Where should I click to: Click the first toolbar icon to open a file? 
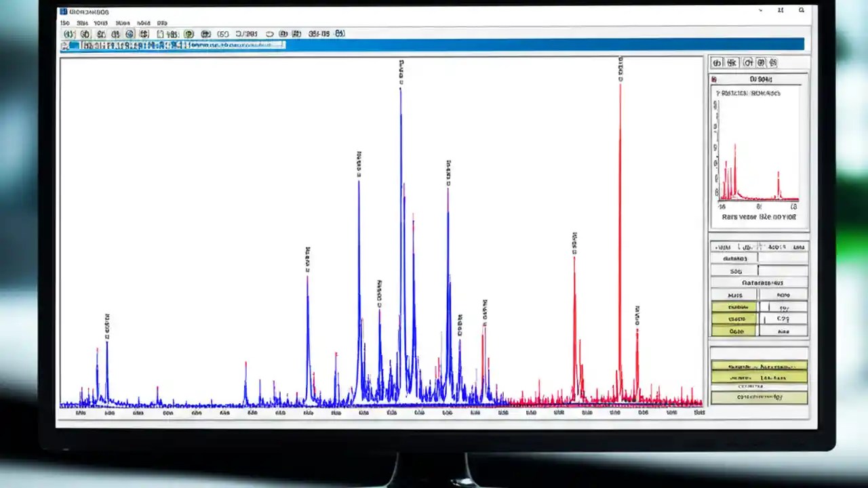[68, 33]
